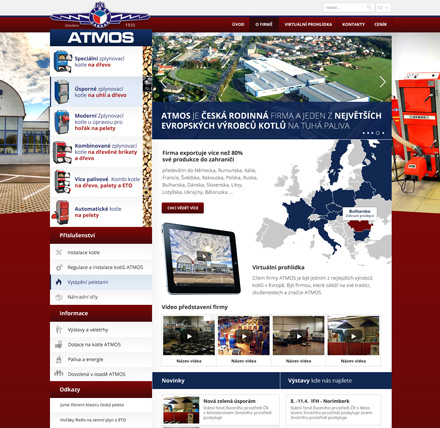Click the Automatické kotle na pelety icon
The width and height of the screenshot is (440, 428).
pos(61,212)
